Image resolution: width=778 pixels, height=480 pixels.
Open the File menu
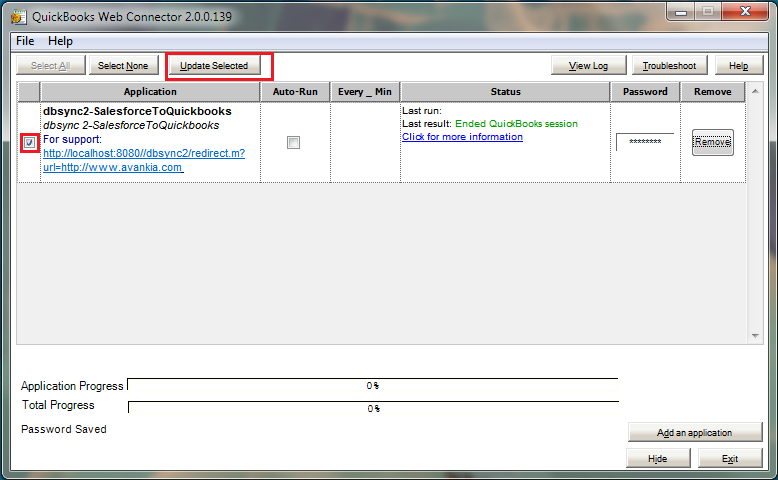tap(25, 41)
